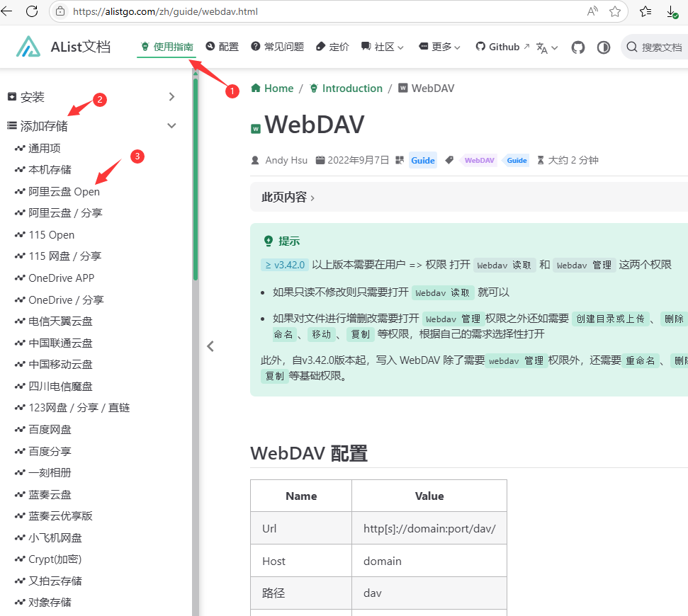Expand the 更多 dropdown menu

click(x=439, y=47)
